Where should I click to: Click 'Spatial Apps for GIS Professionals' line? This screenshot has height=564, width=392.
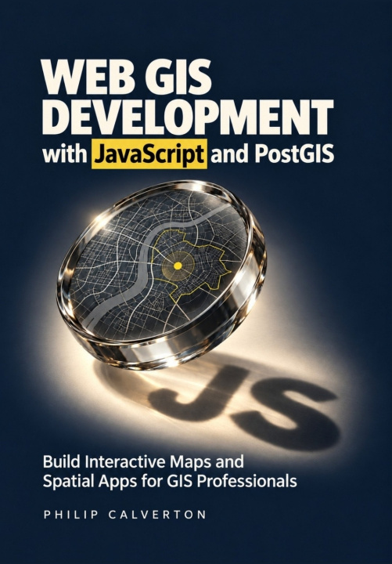coord(170,481)
